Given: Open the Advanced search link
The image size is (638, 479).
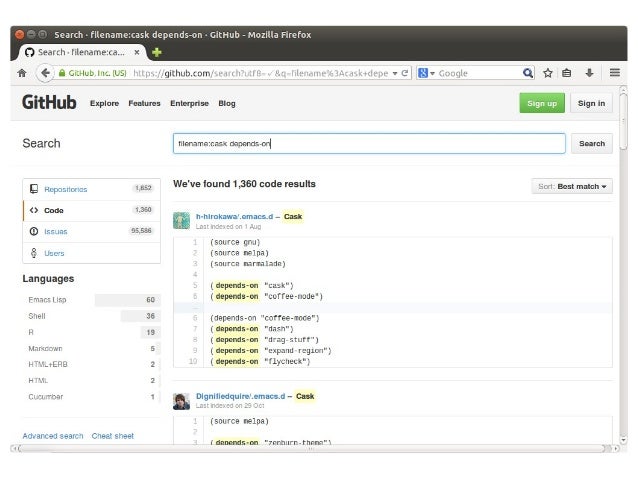Looking at the screenshot, I should pos(53,436).
